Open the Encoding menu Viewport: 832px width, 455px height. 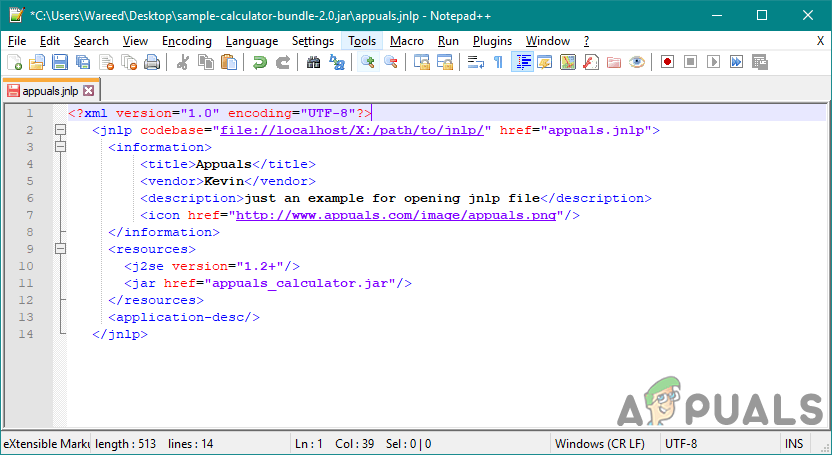[x=187, y=41]
